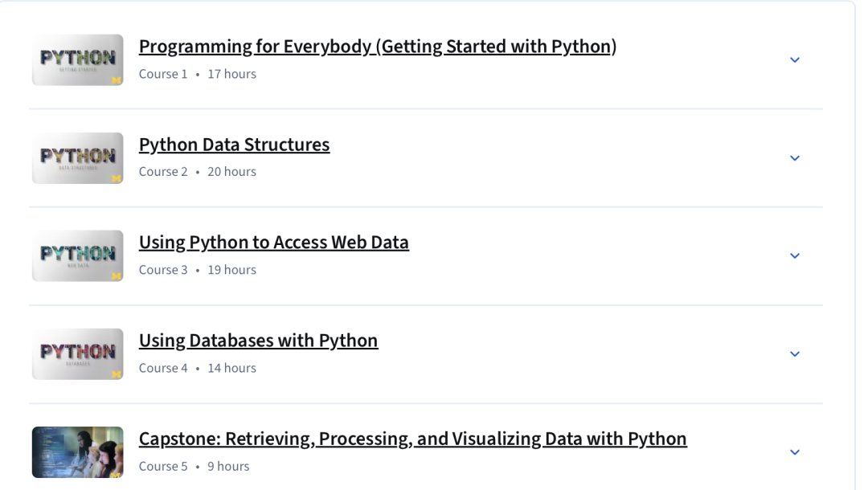Expand the Capstone course details chevron
Screen dimensions: 868x490
(x=795, y=452)
